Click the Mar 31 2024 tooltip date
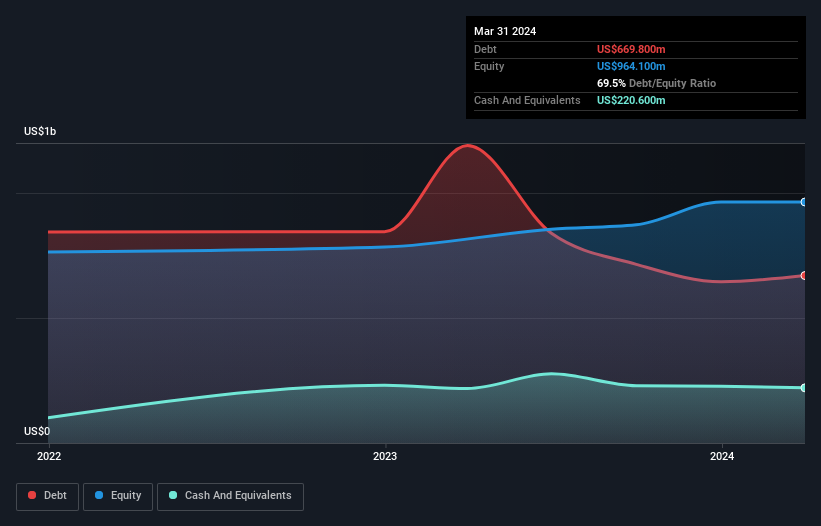This screenshot has height=526, width=821. (x=505, y=31)
